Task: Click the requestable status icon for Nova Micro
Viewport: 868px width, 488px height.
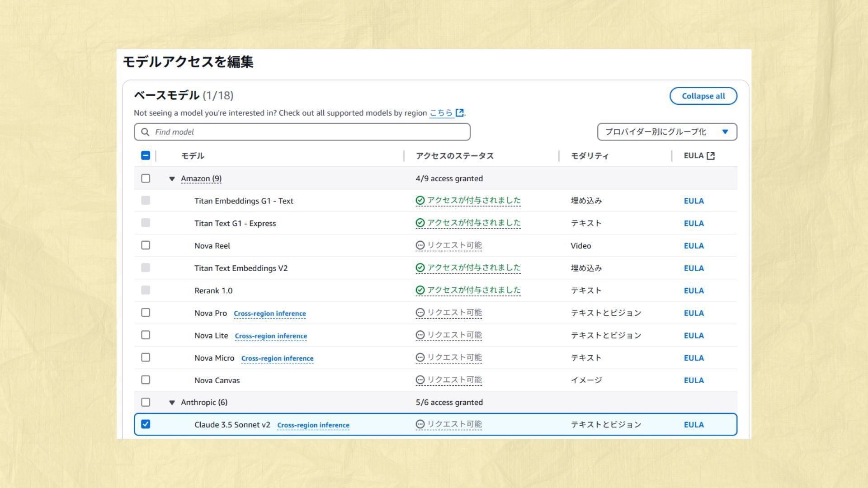Action: tap(420, 357)
